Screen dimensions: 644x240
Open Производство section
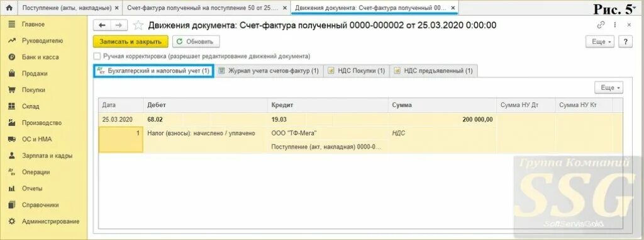click(x=42, y=123)
